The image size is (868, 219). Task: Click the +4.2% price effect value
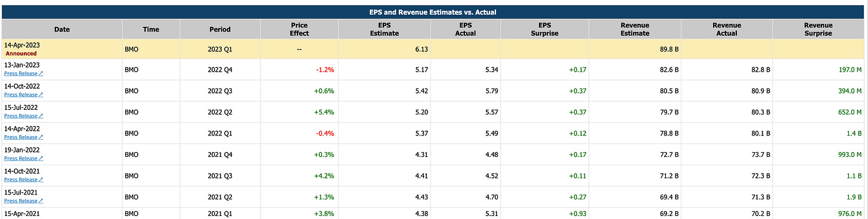coord(324,175)
